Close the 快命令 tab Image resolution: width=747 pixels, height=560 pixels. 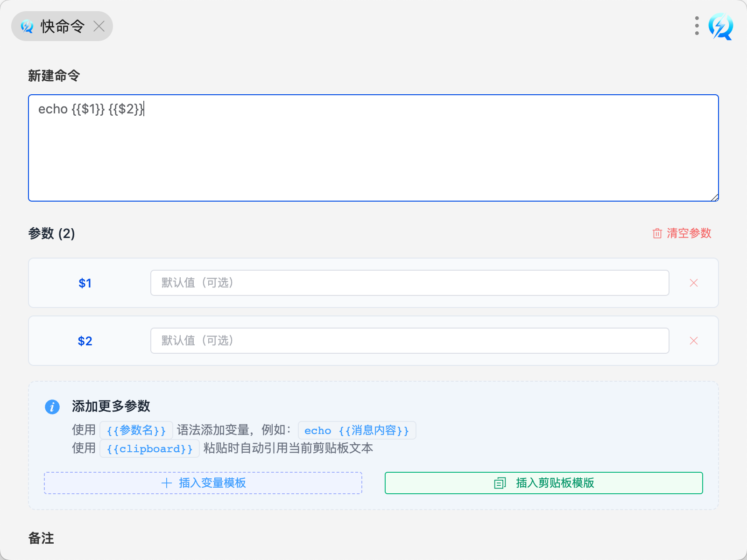(99, 26)
